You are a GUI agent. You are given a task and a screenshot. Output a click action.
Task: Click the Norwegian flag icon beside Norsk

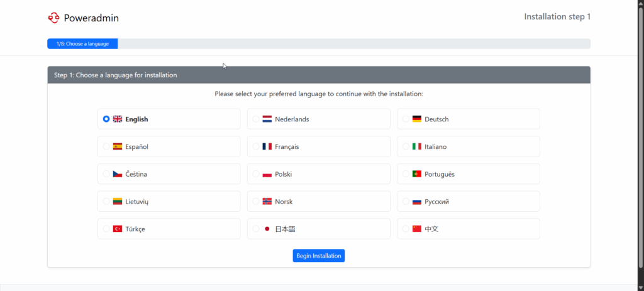tap(267, 202)
